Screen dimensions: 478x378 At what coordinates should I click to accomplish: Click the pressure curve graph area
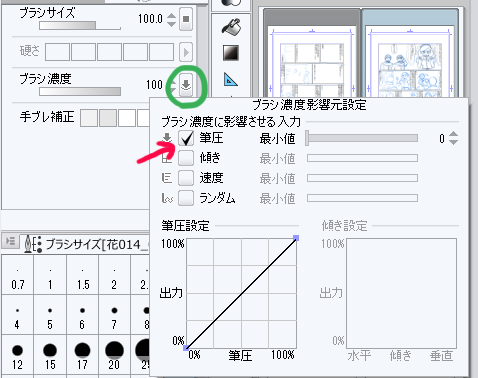pyautogui.click(x=241, y=293)
